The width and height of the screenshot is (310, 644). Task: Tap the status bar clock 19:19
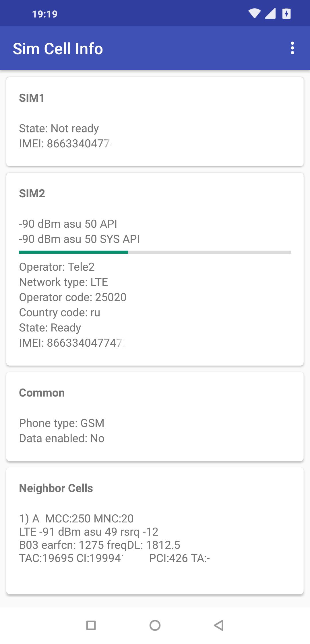click(x=45, y=14)
